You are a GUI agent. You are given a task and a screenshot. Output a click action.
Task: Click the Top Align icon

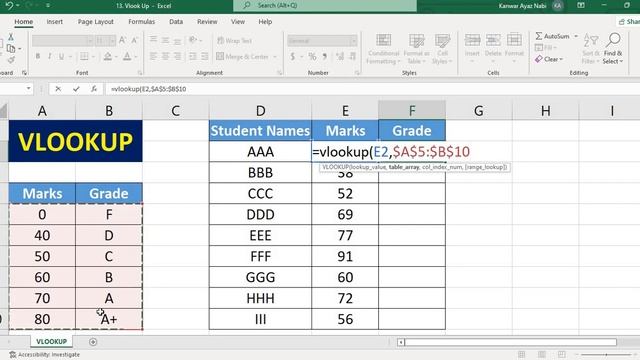click(153, 40)
